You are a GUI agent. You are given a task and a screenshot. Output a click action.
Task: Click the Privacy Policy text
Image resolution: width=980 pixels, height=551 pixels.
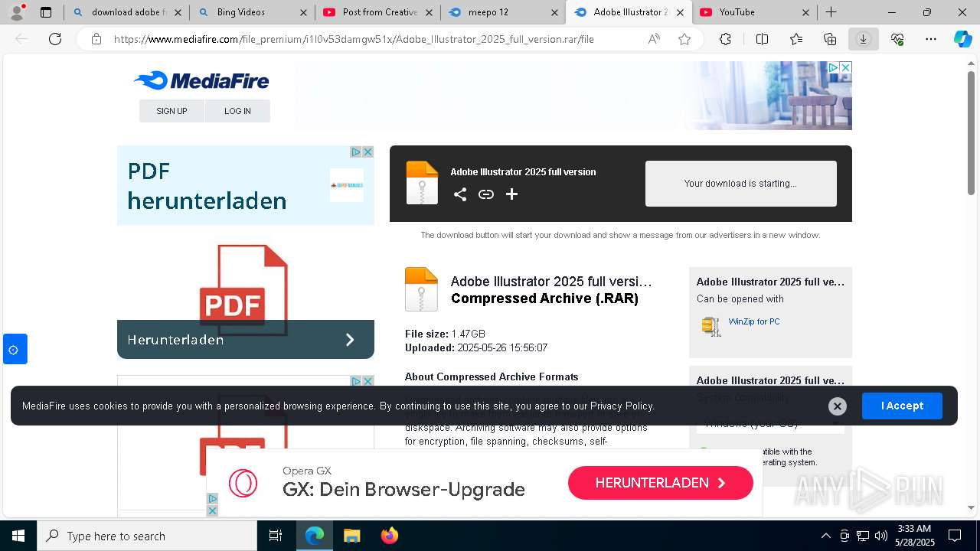tap(622, 406)
